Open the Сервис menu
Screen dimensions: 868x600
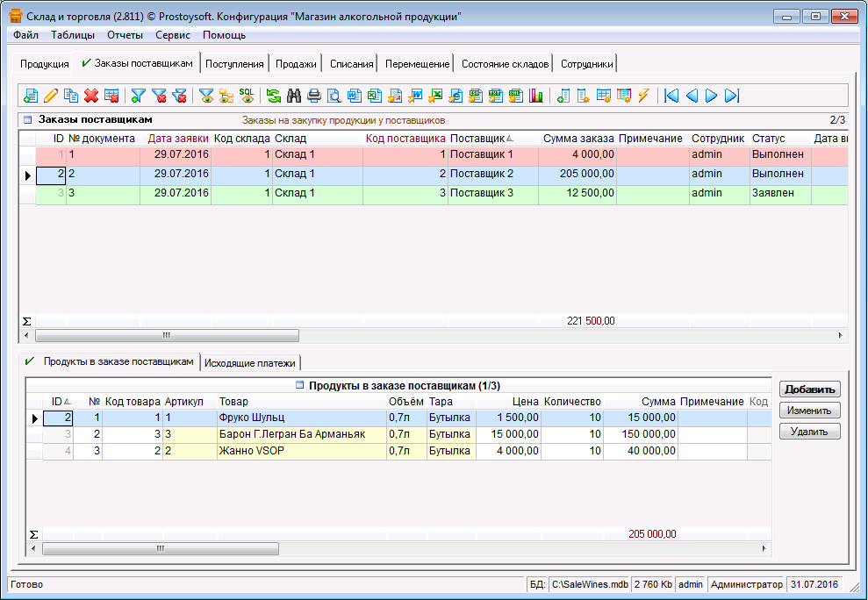pyautogui.click(x=173, y=35)
